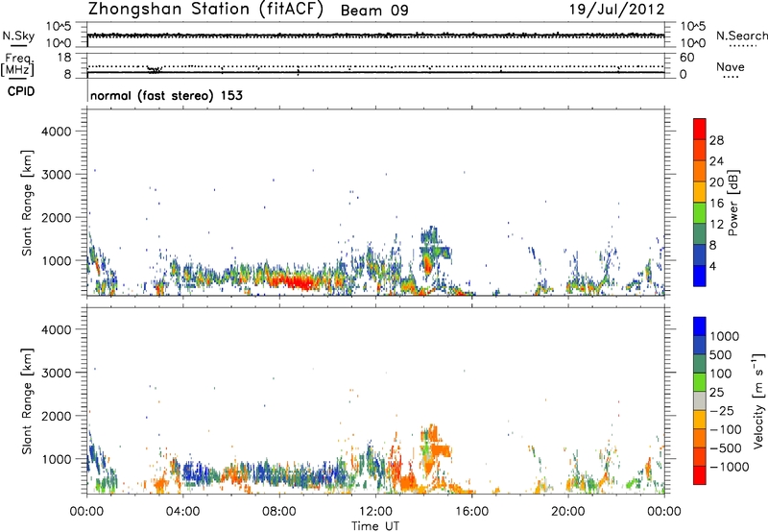This screenshot has width=768, height=532.
Task: Click the 'Time UT' axis title
Action: tap(375, 525)
